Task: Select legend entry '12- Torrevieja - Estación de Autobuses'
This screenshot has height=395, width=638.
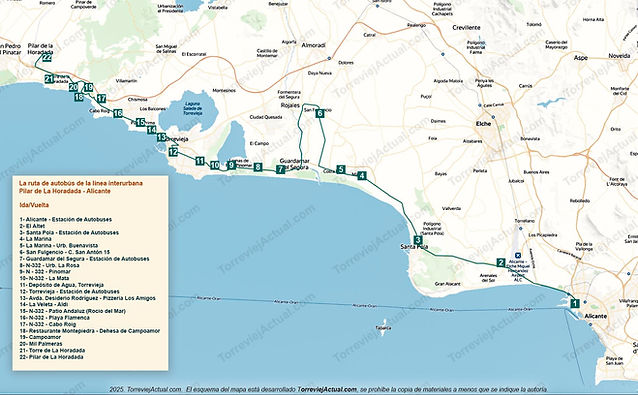Action: tap(70, 291)
